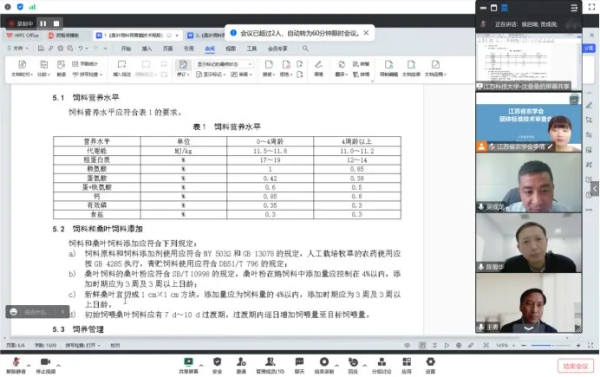600x377 pixels.
Task: Open the chat bubble icon
Action: [x=299, y=366]
